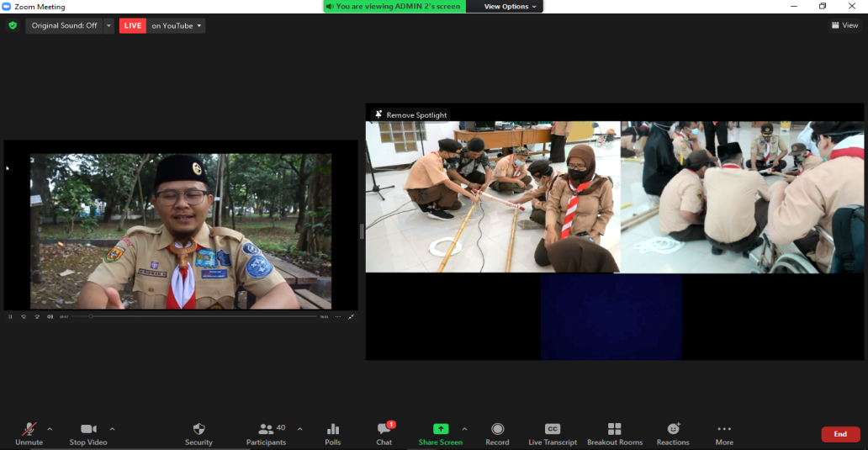Click the green Share Screen button
Screen dimensions: 868x450
441,434
